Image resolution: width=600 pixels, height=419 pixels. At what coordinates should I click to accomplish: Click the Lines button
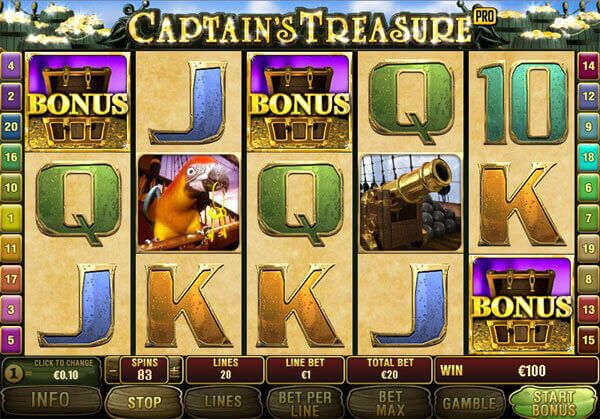[x=223, y=402]
